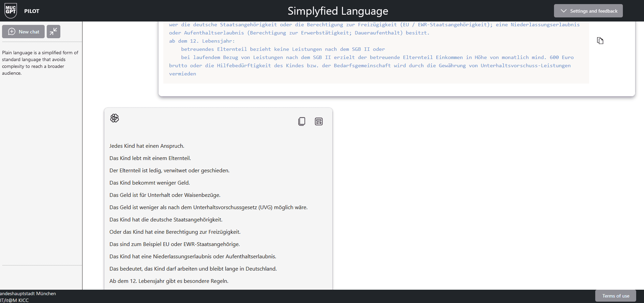Viewport: 644px width, 303px height.
Task: Click the PILOT label in the header
Action: click(x=32, y=11)
